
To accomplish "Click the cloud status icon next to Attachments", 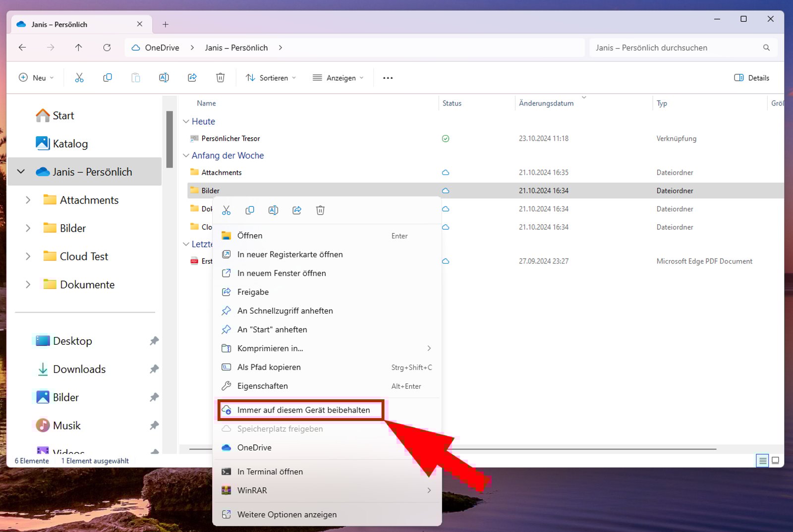I will (x=445, y=172).
